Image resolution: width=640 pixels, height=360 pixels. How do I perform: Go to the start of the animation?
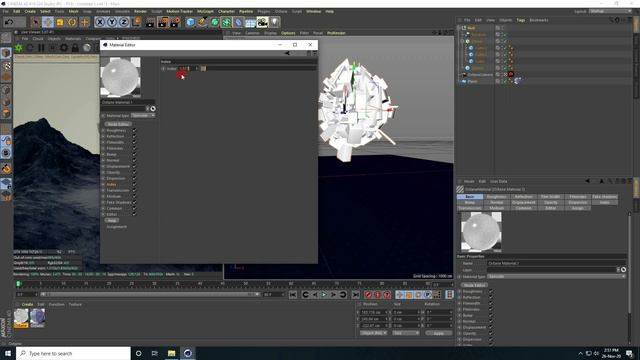pyautogui.click(x=293, y=294)
